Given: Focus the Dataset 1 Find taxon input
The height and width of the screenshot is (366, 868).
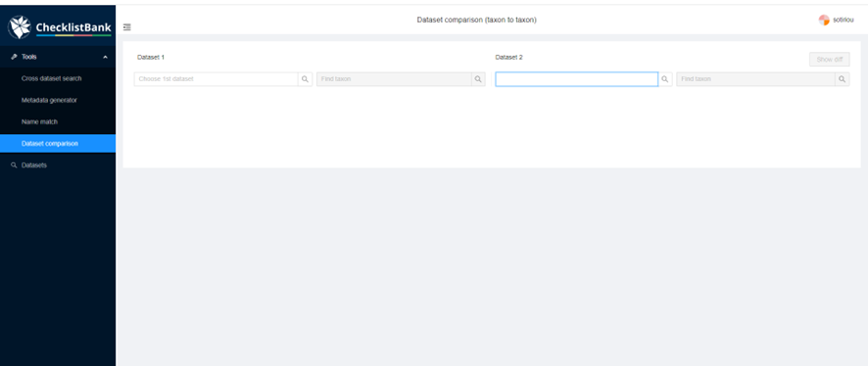Looking at the screenshot, I should coord(394,79).
